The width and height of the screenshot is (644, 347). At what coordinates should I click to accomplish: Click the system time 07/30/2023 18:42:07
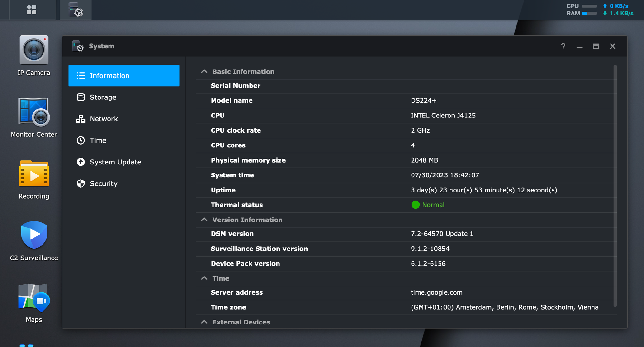[x=445, y=175]
